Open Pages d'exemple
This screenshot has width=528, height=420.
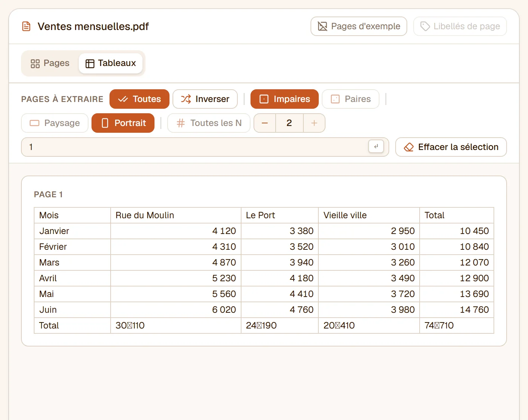(x=359, y=26)
